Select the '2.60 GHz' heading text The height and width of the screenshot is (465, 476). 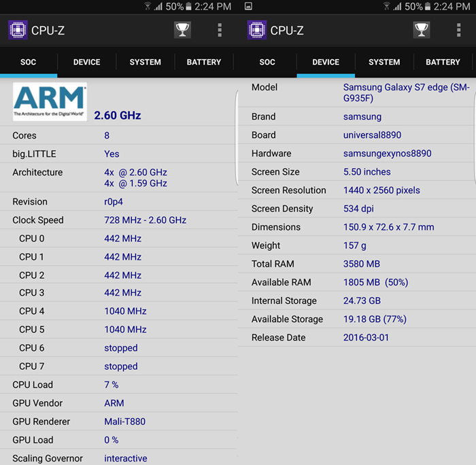pos(118,116)
